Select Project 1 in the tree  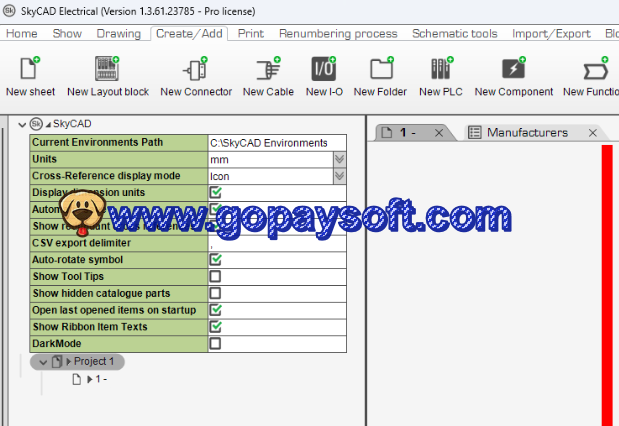pyautogui.click(x=95, y=361)
